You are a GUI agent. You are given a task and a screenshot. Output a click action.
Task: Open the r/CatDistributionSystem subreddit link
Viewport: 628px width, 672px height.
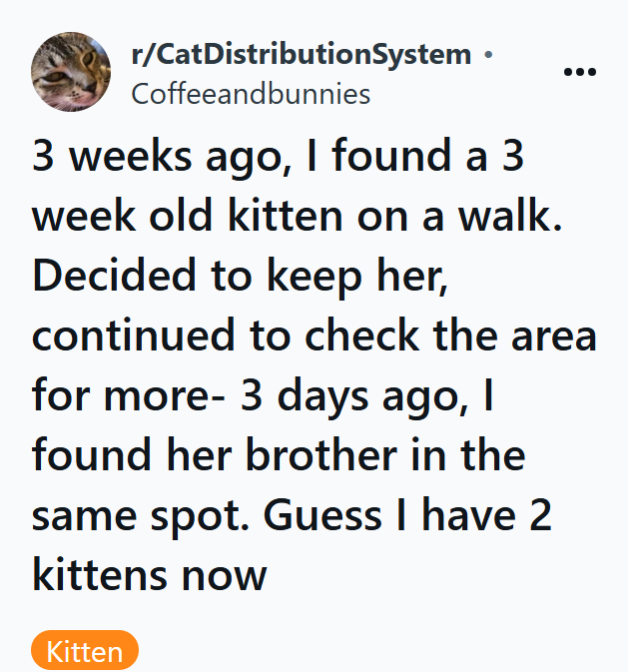pyautogui.click(x=301, y=55)
